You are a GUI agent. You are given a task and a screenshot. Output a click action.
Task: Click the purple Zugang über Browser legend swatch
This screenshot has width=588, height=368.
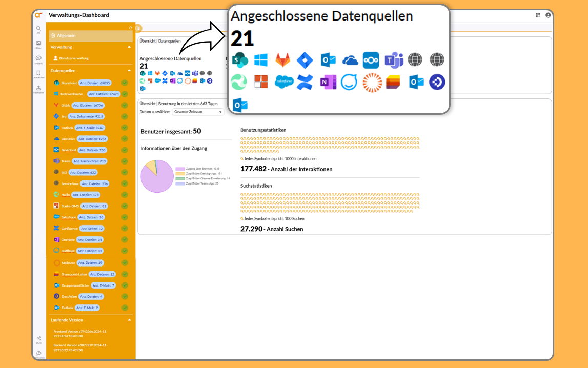coord(180,169)
